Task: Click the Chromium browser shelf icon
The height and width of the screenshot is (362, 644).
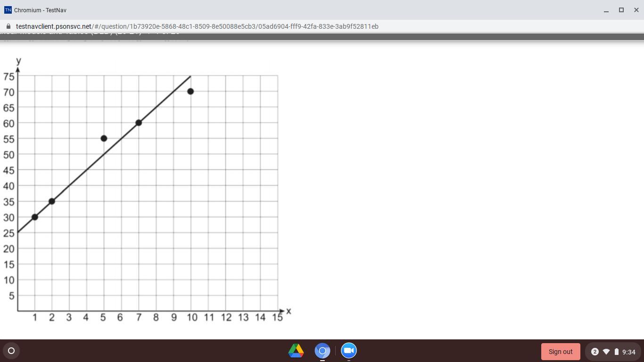Action: (x=322, y=351)
